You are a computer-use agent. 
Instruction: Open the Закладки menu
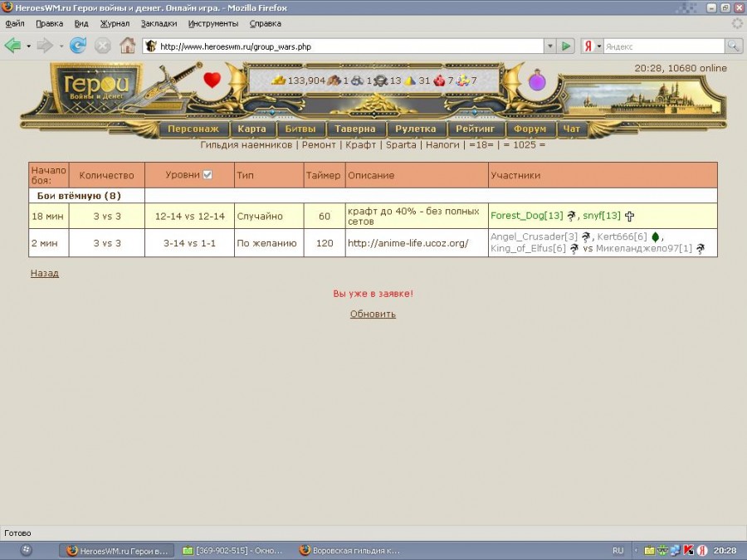tap(159, 24)
